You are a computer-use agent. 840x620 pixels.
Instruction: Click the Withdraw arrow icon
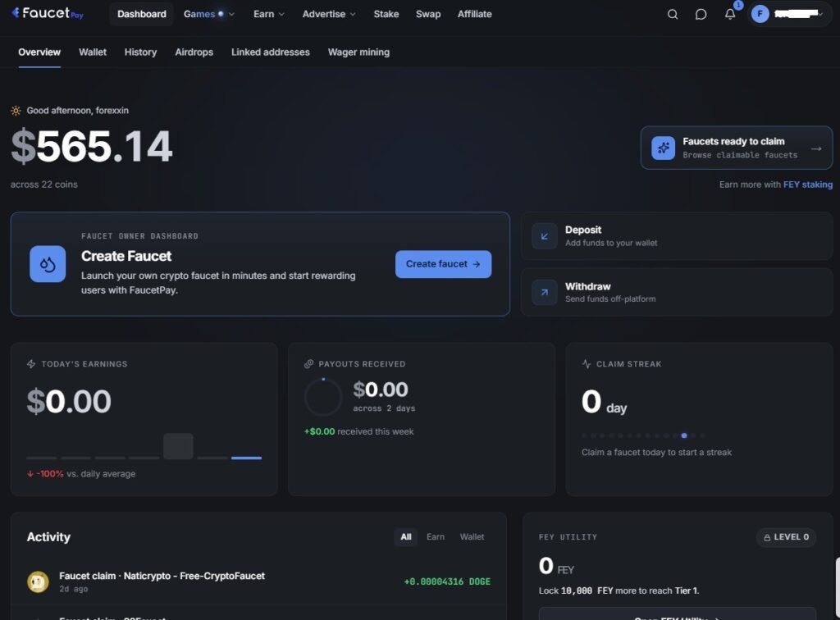pyautogui.click(x=545, y=292)
